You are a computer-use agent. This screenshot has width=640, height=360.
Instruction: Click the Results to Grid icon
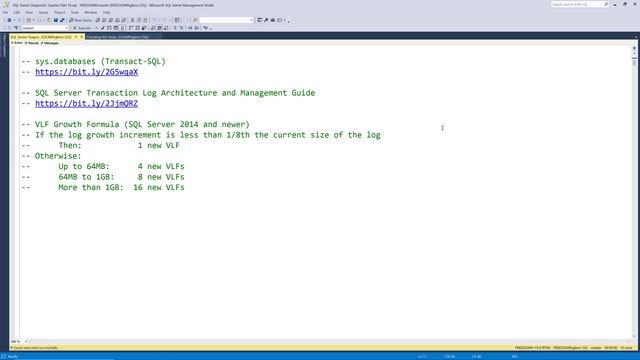160,28
